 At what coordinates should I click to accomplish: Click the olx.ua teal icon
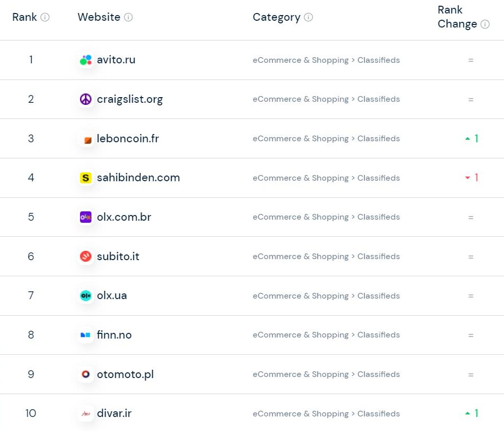(86, 296)
